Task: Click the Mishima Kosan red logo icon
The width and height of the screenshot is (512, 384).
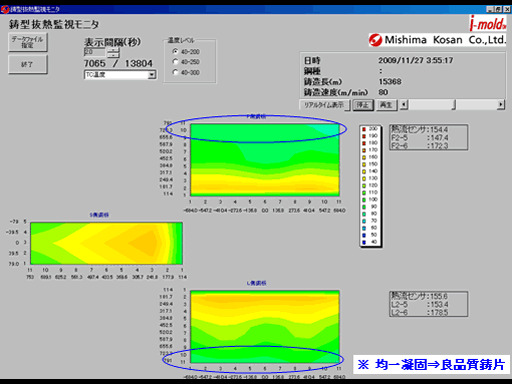Action: click(x=376, y=40)
